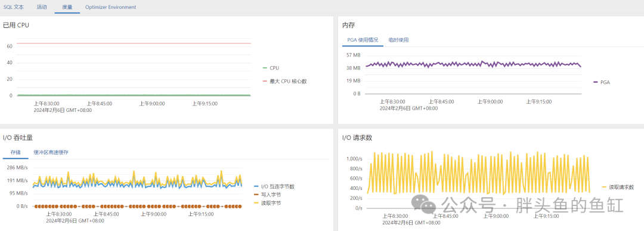Toggle the 读取字节 legend label
Screen dimensions: 644x231
point(271,203)
